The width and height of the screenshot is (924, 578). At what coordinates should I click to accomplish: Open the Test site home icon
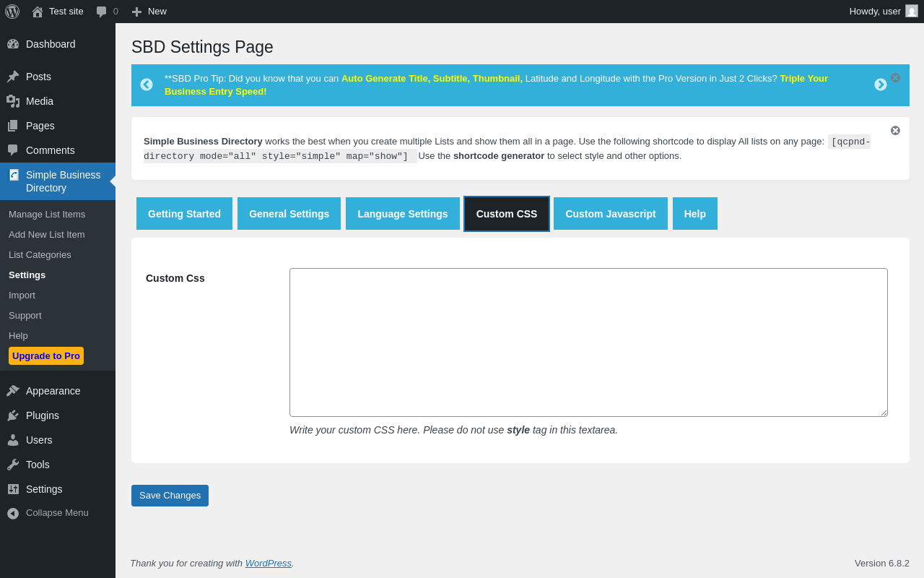[x=38, y=12]
